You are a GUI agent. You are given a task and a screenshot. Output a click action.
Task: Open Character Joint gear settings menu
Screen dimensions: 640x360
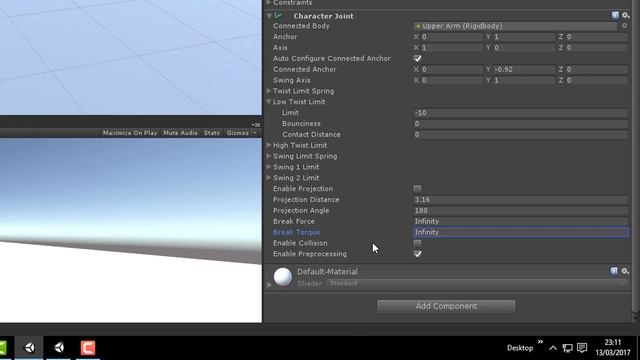pos(625,16)
